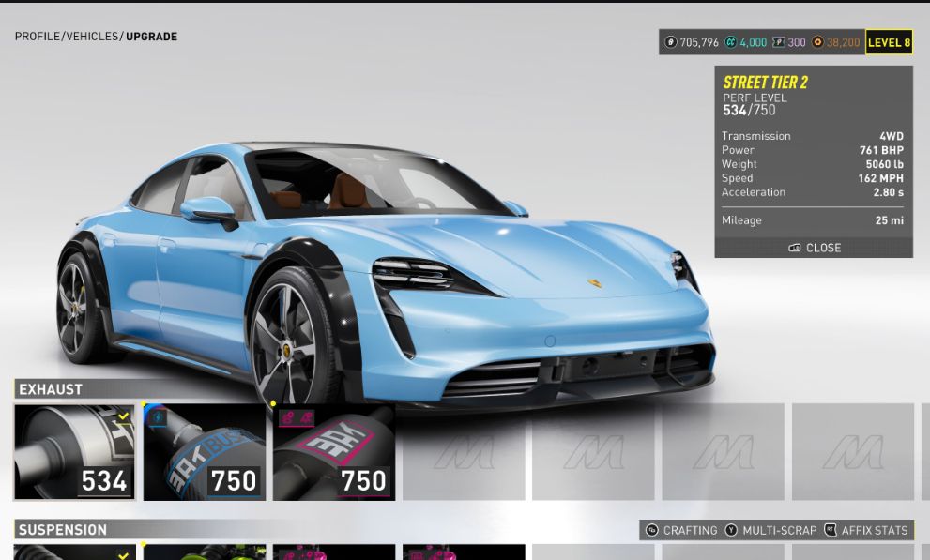Click the 2.80 s acceleration value
The width and height of the screenshot is (930, 560).
pos(888,192)
